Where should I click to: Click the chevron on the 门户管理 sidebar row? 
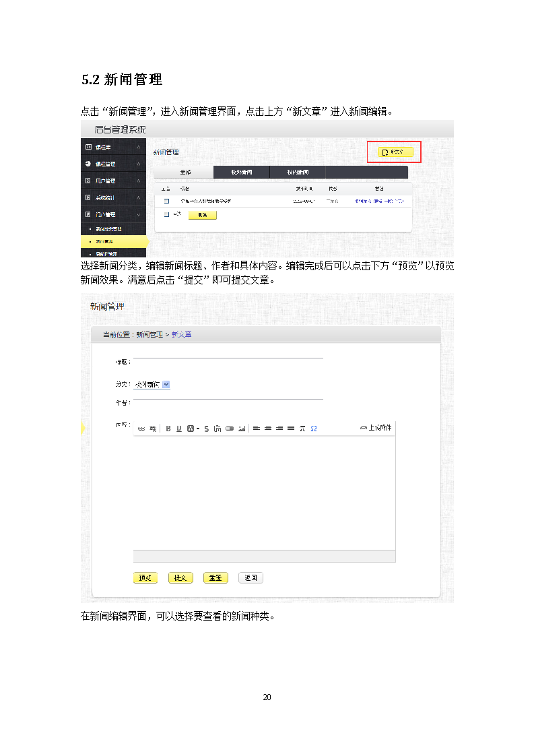[138, 214]
